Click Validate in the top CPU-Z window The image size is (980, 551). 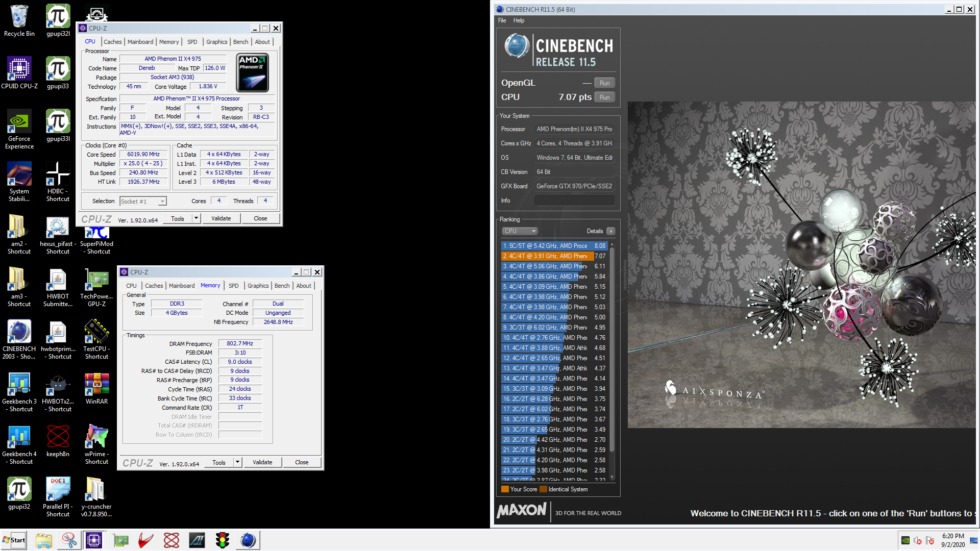click(x=221, y=218)
